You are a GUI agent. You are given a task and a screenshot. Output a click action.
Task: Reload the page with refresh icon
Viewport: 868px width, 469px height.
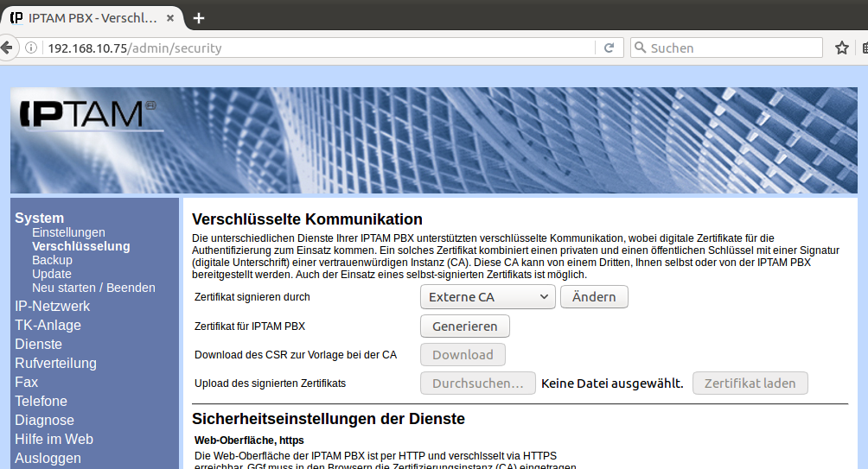(609, 48)
